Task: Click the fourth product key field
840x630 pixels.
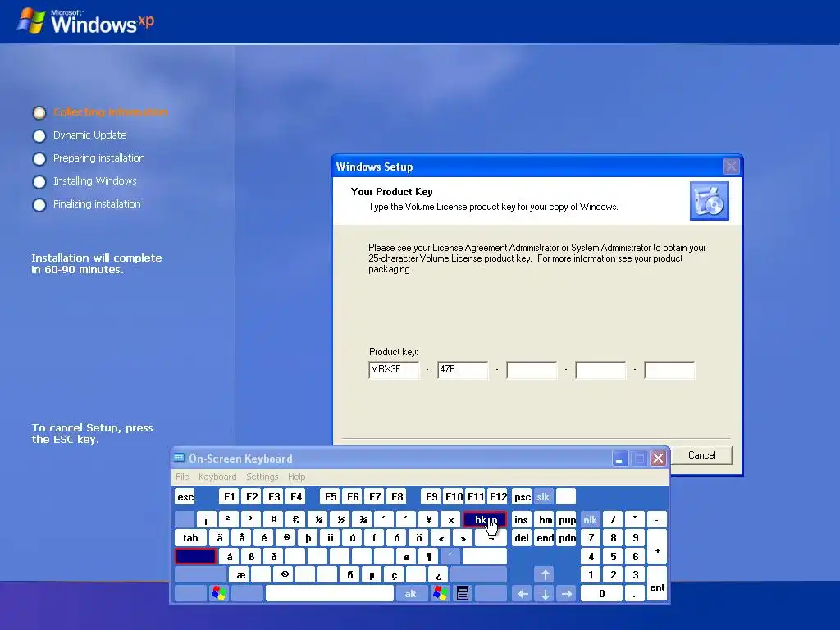Action: [600, 370]
